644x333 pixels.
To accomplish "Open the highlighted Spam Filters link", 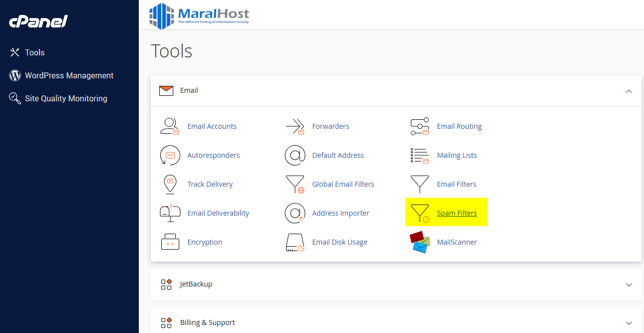I will coord(456,213).
